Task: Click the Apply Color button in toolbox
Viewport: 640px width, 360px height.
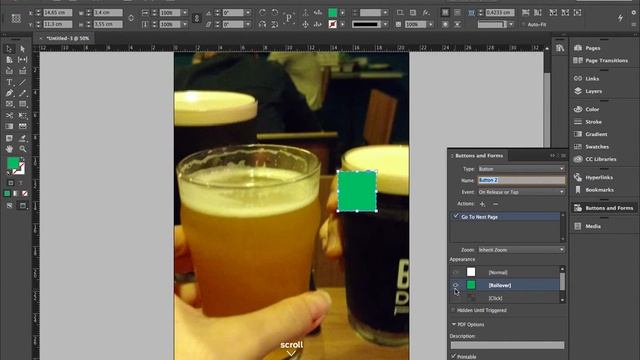Action: click(7, 193)
